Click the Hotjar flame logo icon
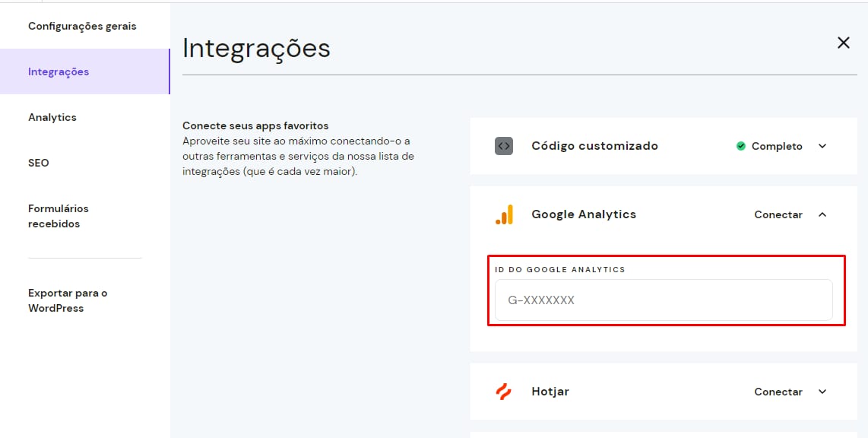 point(504,392)
